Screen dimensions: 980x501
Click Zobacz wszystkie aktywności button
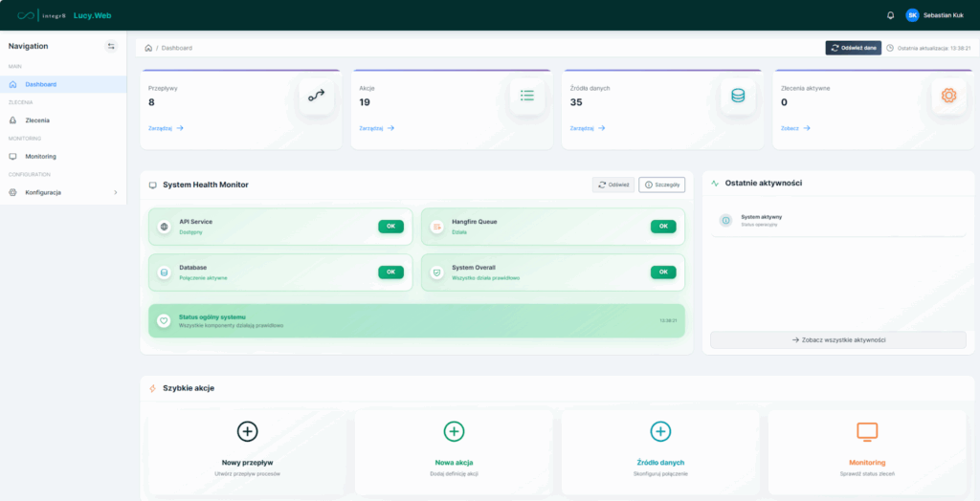(x=837, y=339)
